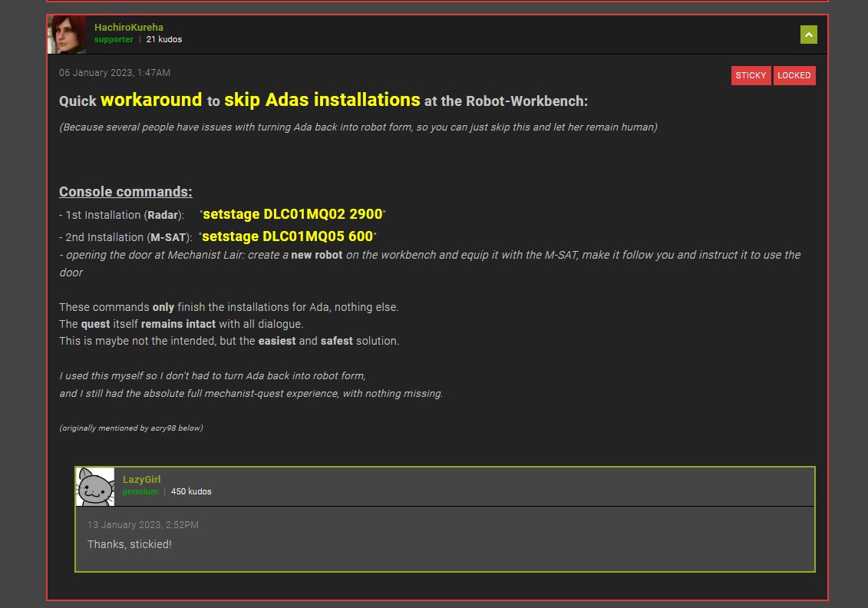Click the 06 January 2023 post timestamp

[x=114, y=73]
